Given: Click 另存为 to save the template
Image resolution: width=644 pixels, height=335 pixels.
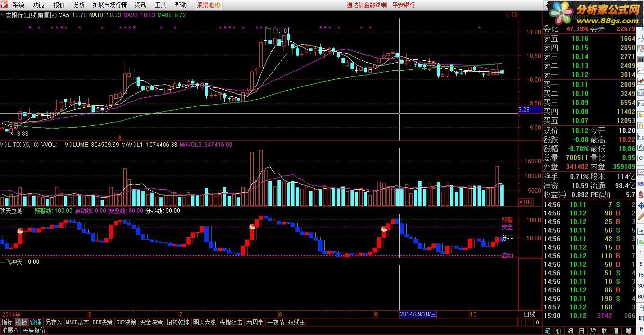Looking at the screenshot, I should coord(54,322).
